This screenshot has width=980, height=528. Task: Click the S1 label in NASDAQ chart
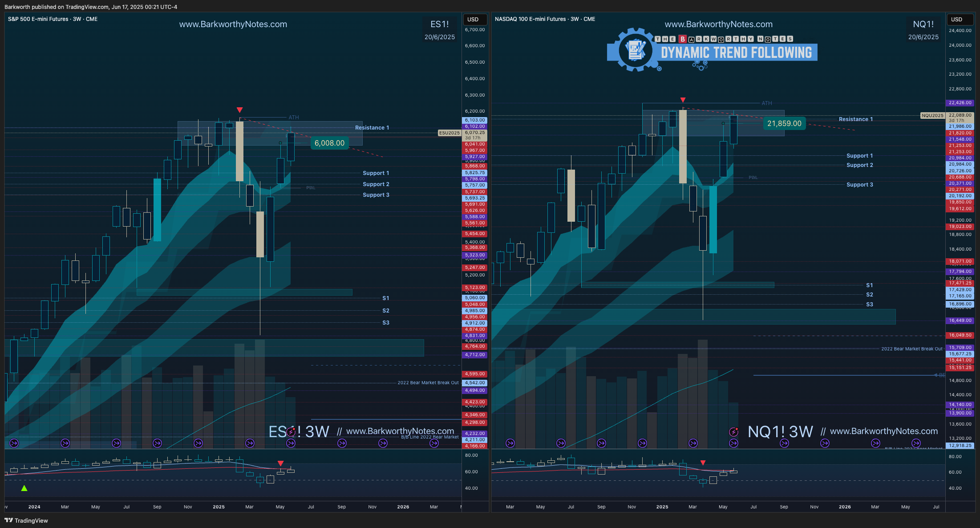point(870,285)
